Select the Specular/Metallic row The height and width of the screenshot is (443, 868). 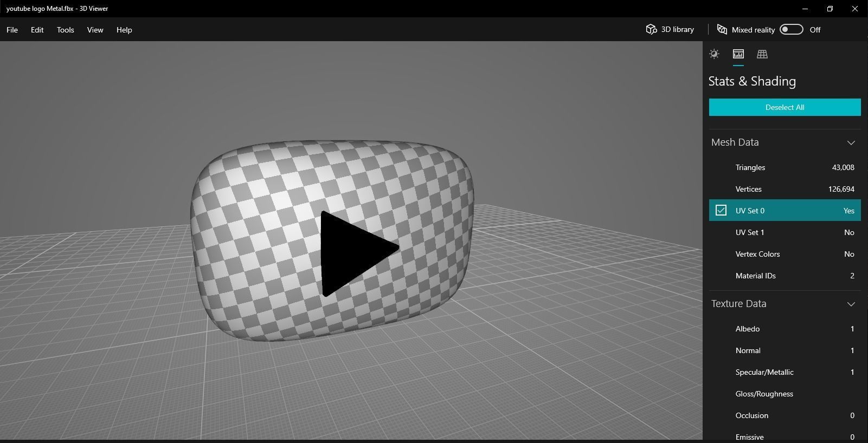click(785, 372)
